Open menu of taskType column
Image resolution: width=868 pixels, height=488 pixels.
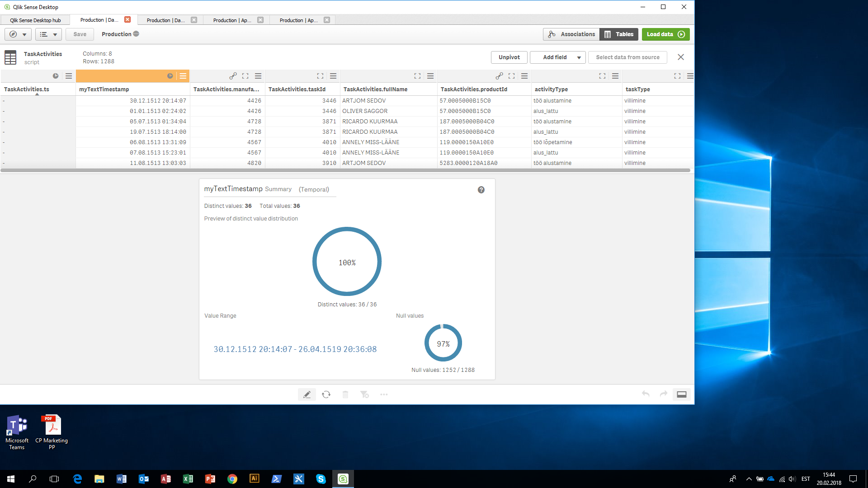tap(690, 76)
